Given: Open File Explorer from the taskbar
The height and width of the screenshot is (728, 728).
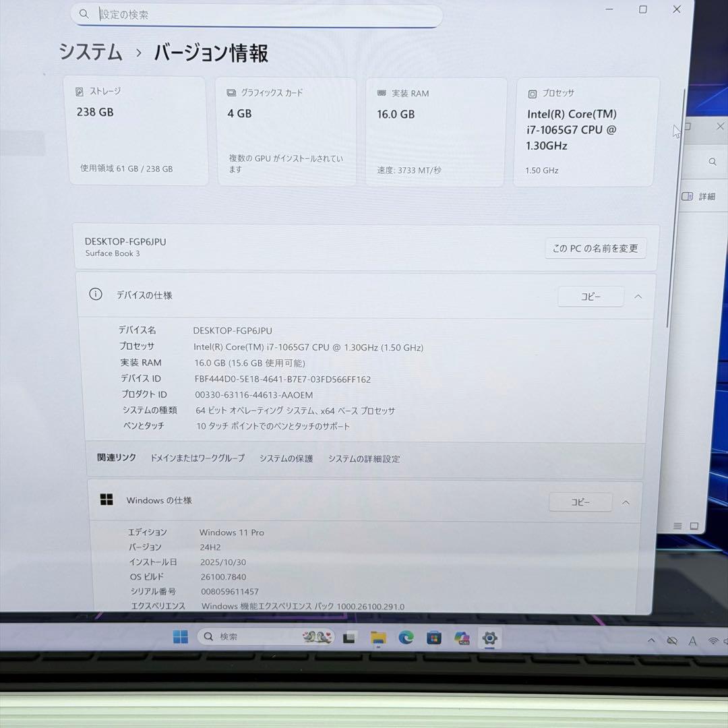Looking at the screenshot, I should point(378,638).
